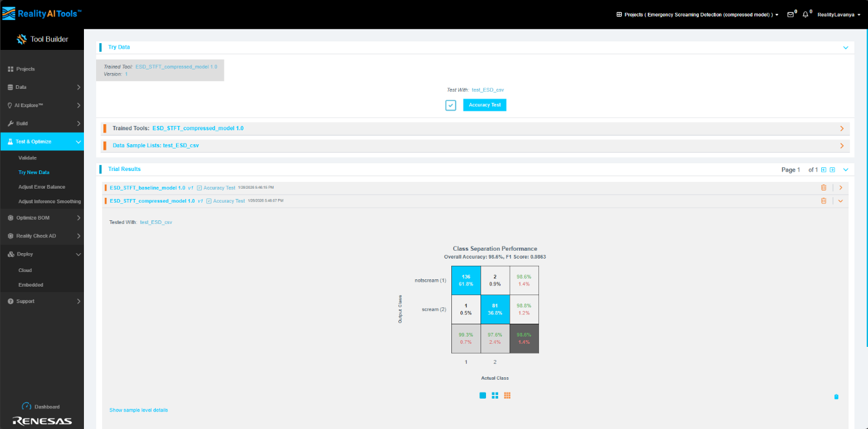Switch to the four-square grid view icon
Viewport: 868px width, 429px height.
(x=495, y=396)
